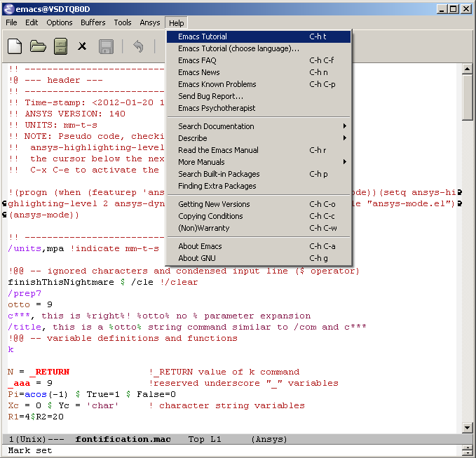Select Emacs Tutorial menu entry
476x458 pixels.
click(x=259, y=36)
